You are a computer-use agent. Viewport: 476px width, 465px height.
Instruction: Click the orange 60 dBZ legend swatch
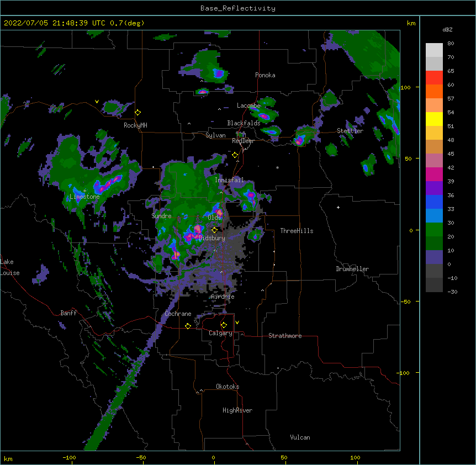tap(434, 91)
